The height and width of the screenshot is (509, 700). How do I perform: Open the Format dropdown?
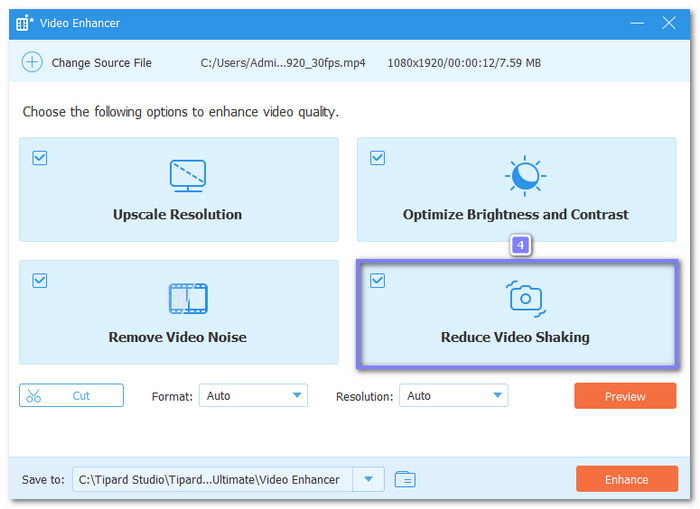[x=254, y=395]
